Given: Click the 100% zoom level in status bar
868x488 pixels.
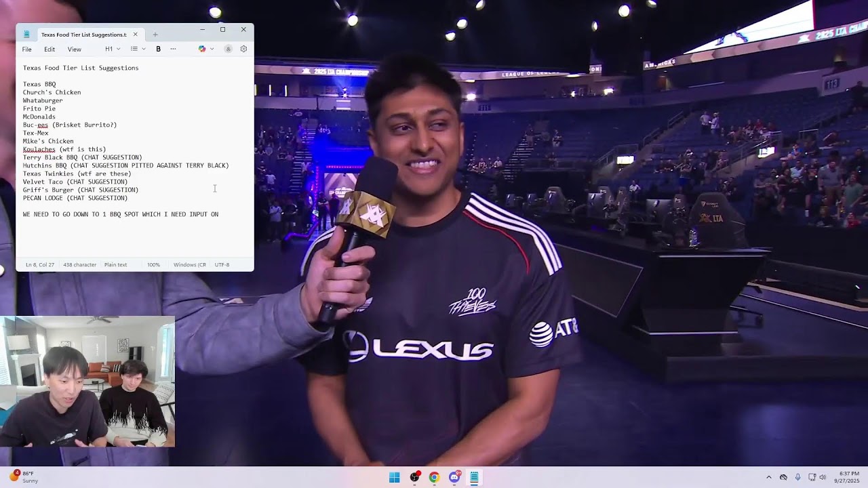Looking at the screenshot, I should (x=154, y=265).
